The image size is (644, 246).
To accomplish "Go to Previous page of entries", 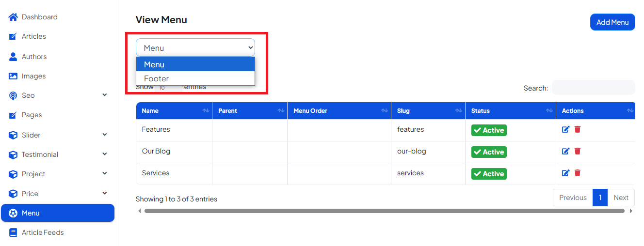I will pyautogui.click(x=573, y=198).
